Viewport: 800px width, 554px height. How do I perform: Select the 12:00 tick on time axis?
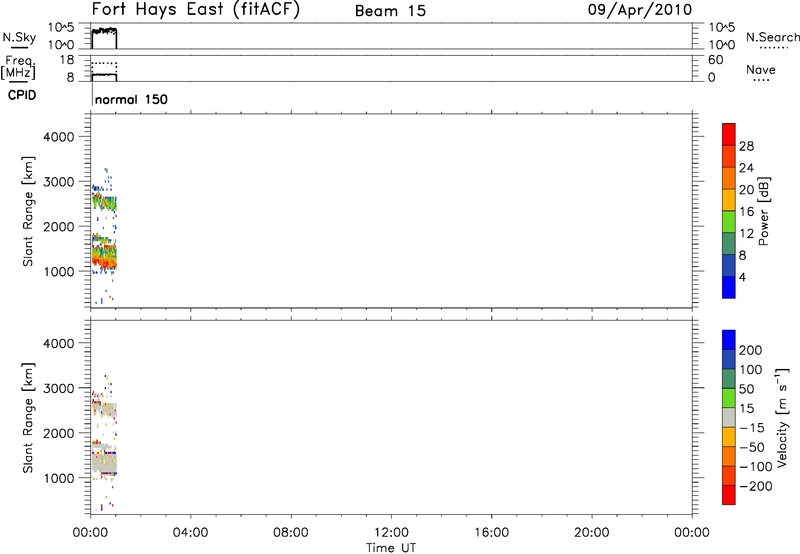[x=390, y=533]
